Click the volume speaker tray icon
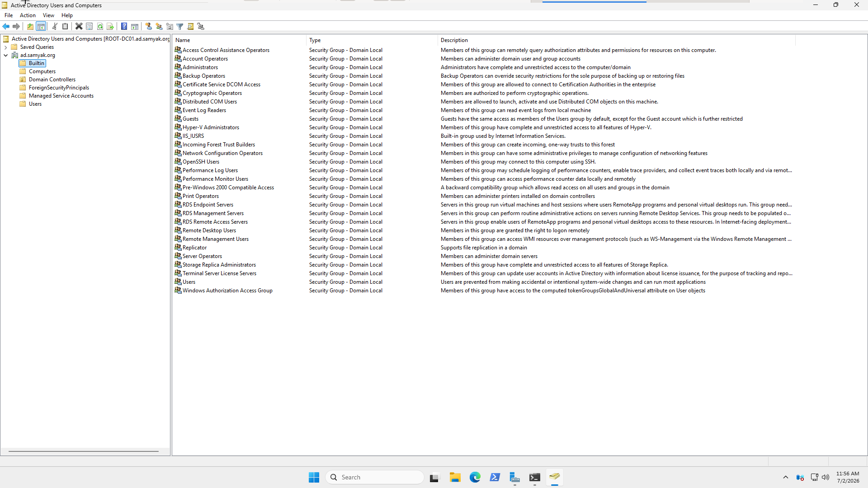This screenshot has height=488, width=868. (826, 477)
